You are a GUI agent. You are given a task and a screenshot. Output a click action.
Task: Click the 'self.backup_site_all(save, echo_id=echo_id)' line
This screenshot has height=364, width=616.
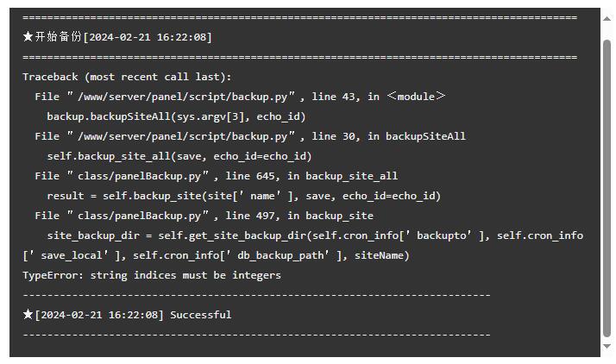tap(179, 156)
